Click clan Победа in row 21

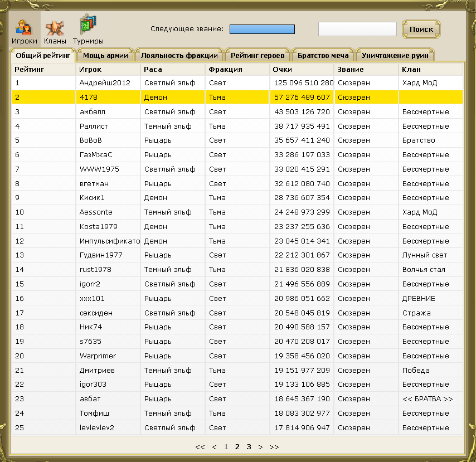(x=416, y=371)
